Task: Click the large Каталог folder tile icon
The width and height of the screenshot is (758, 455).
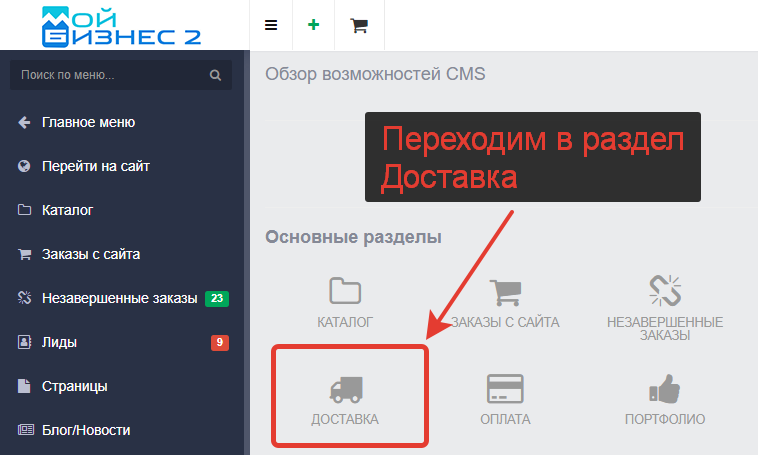Action: [345, 290]
